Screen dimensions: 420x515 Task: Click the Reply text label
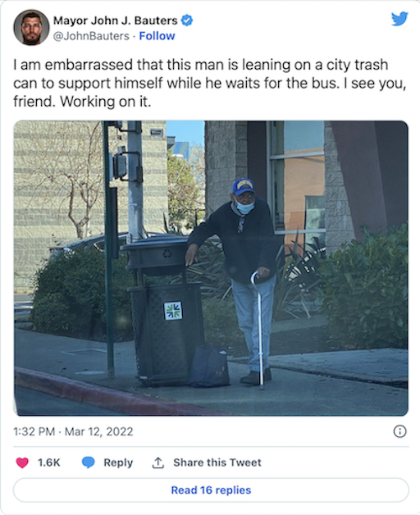pyautogui.click(x=118, y=463)
